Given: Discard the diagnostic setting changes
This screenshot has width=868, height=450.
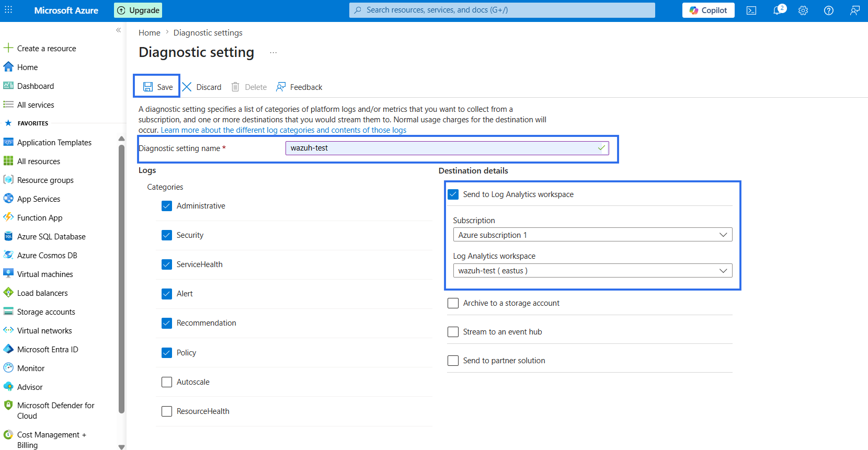Looking at the screenshot, I should 202,87.
